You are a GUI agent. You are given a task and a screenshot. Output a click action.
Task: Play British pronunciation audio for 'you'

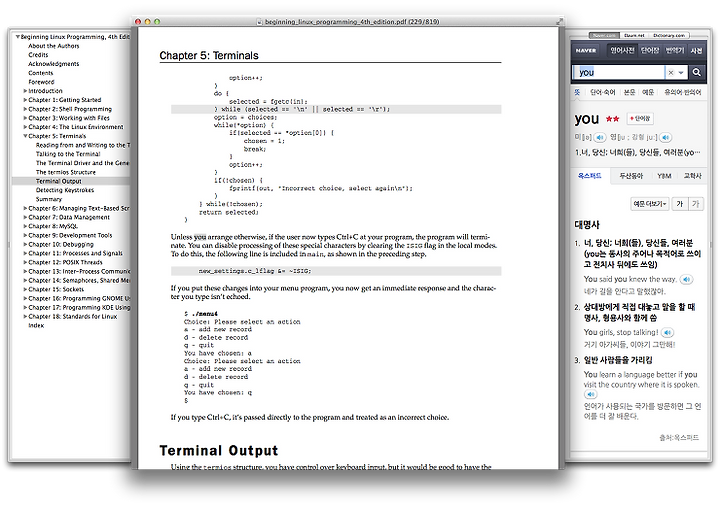[666, 137]
